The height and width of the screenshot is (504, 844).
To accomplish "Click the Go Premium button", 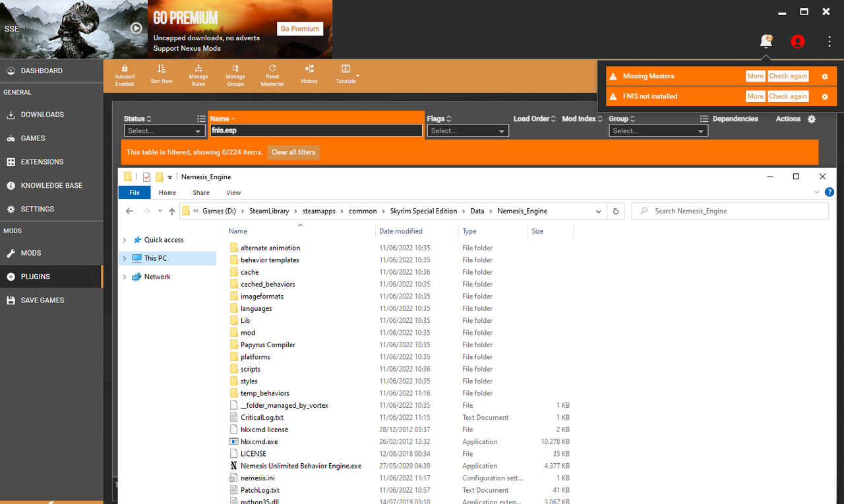I will [x=300, y=29].
